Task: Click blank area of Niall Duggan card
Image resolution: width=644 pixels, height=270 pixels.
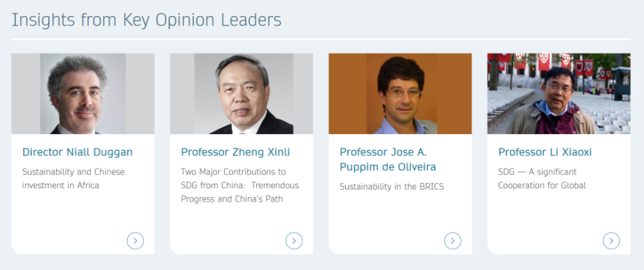Action: click(x=71, y=219)
